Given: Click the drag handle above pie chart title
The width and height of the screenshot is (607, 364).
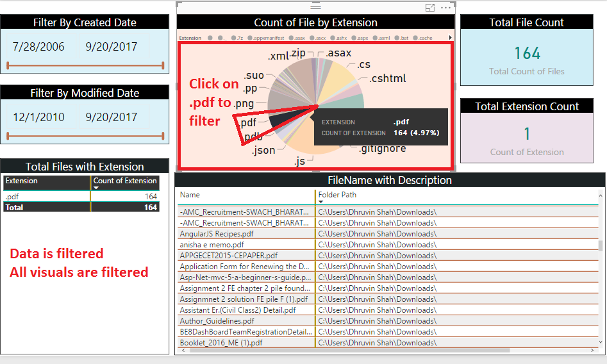Looking at the screenshot, I should pos(316,6).
